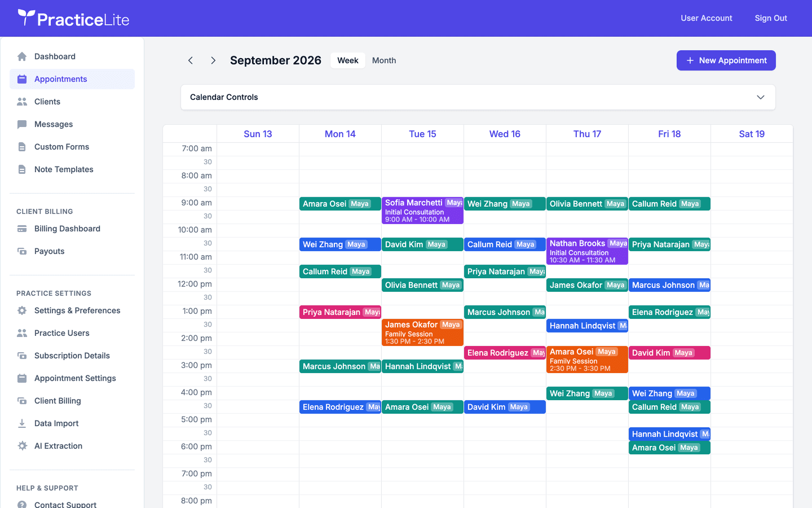Open Wei Zhang appointment on Thursday afternoon
Viewport: 812px width, 508px height.
point(587,393)
